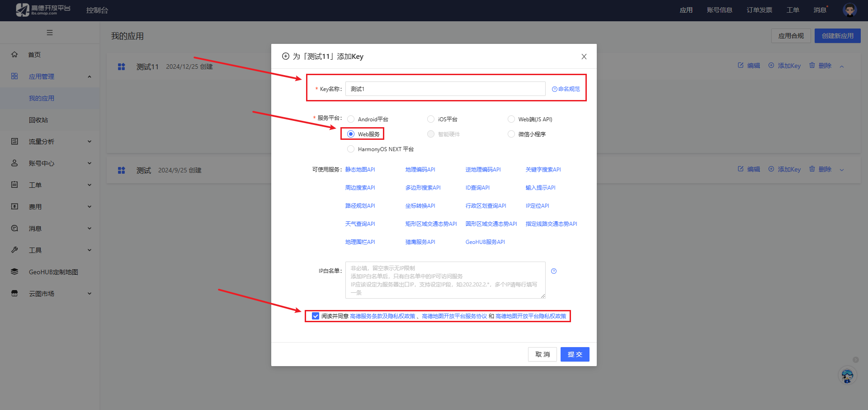Image resolution: width=868 pixels, height=410 pixels.
Task: Select the iOS平台 radio button
Action: coord(431,119)
